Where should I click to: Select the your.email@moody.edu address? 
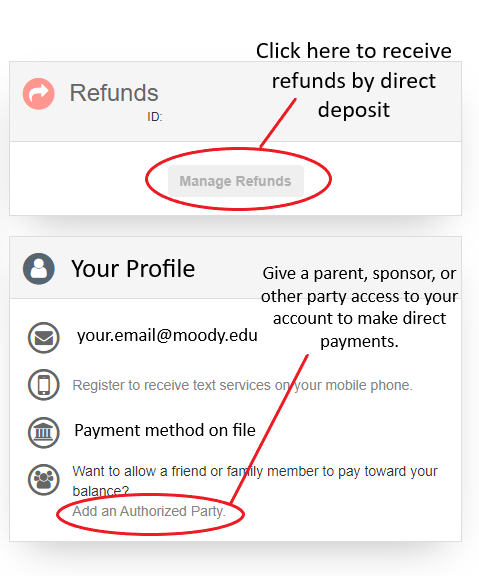pyautogui.click(x=167, y=335)
